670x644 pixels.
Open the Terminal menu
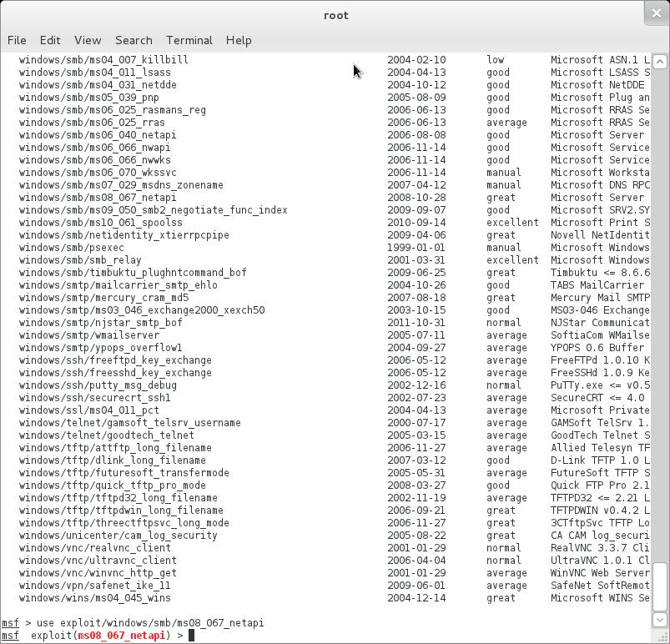point(189,40)
